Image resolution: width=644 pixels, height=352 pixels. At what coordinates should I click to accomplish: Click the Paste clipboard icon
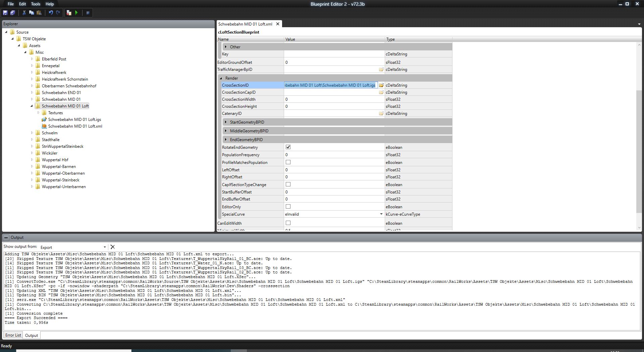pyautogui.click(x=39, y=13)
